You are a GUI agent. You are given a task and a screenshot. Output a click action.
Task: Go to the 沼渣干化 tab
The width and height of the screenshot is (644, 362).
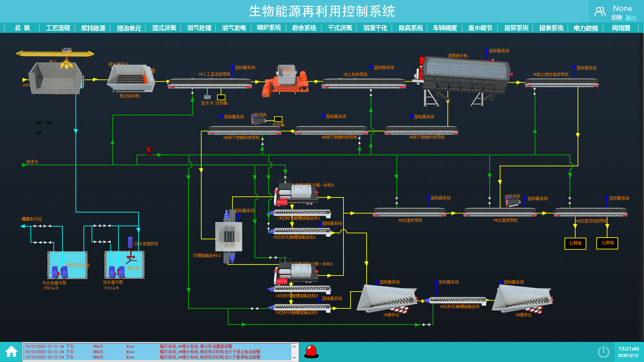(x=375, y=28)
